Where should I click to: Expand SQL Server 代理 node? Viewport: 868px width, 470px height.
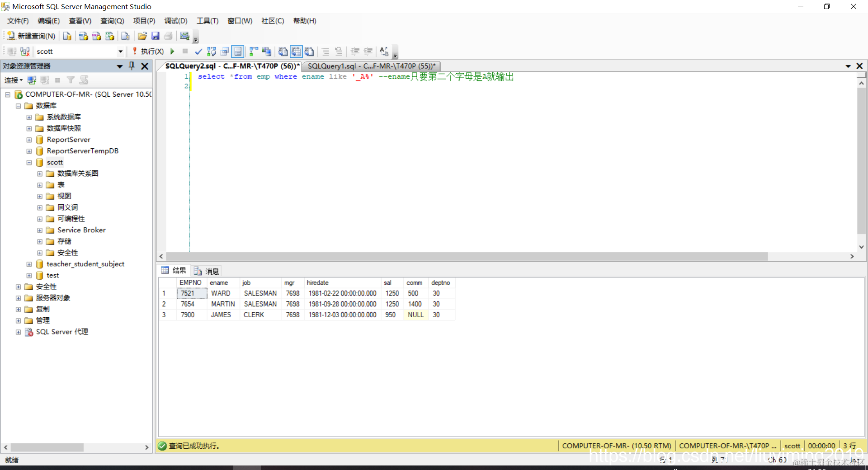click(x=18, y=332)
